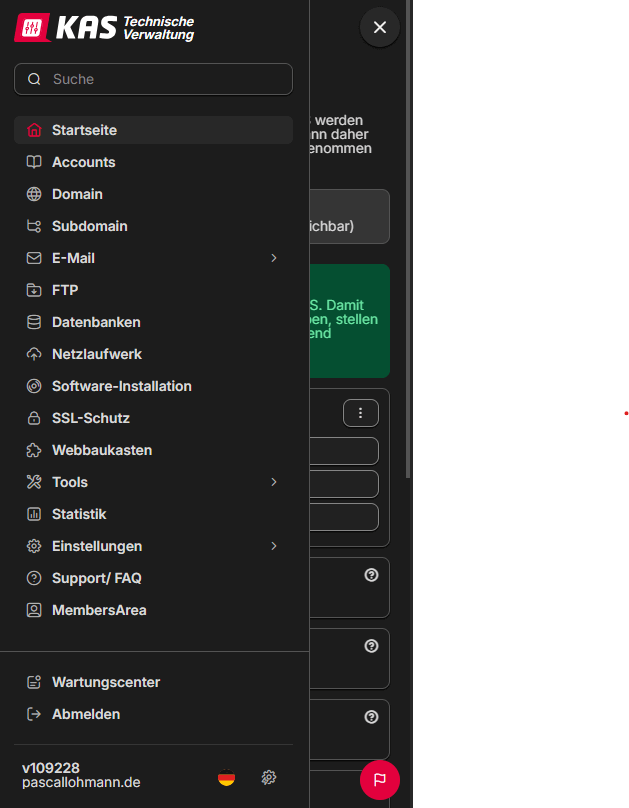Click the Tools wrench icon
Screen dimensions: 629x808
(x=34, y=482)
